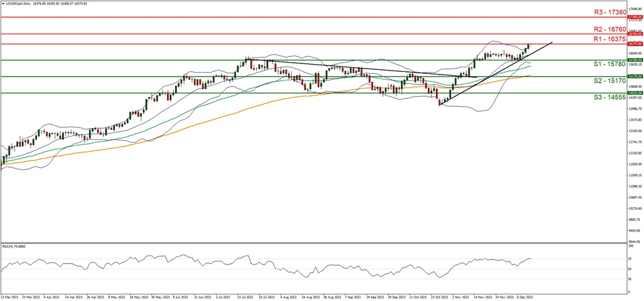
Task: Click the RSI(14) indicator label
Action: point(14,246)
